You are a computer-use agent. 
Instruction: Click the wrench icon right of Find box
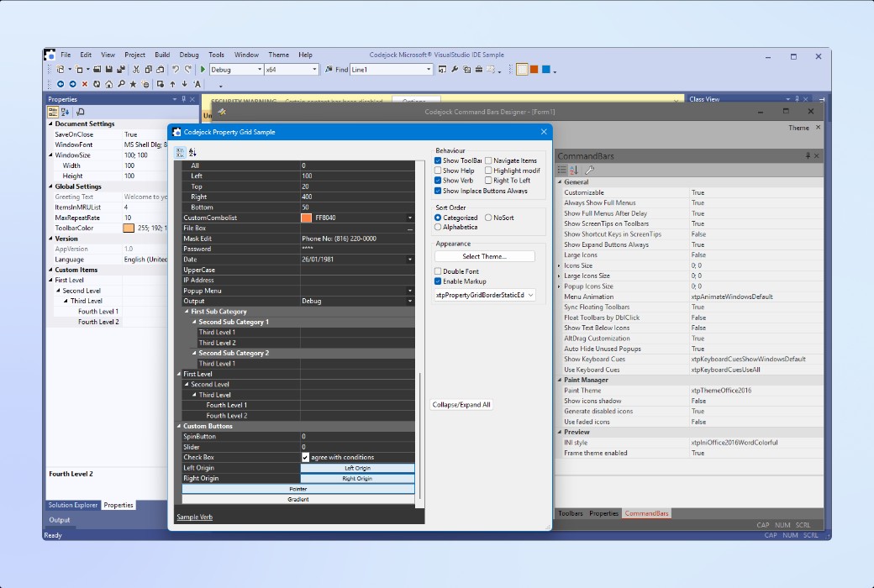455,70
